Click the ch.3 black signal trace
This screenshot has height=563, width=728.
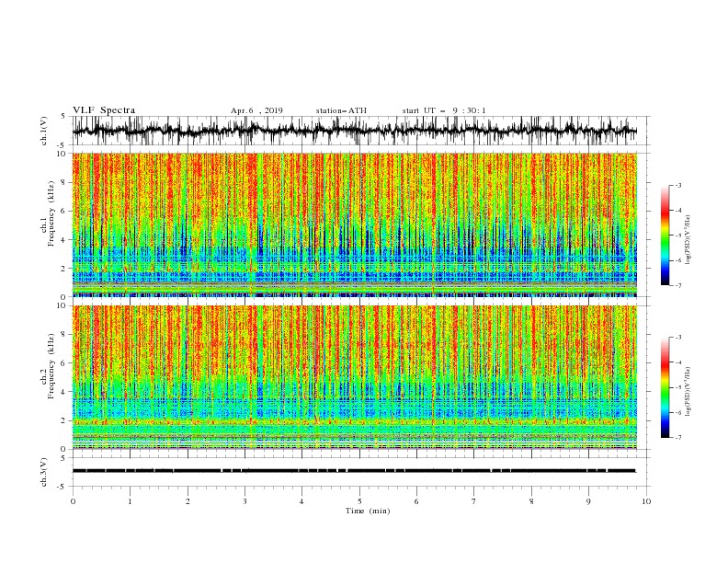354,471
